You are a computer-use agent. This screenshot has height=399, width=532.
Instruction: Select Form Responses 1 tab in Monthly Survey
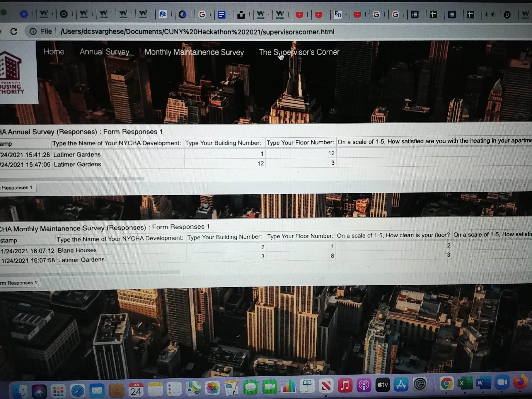pos(19,283)
